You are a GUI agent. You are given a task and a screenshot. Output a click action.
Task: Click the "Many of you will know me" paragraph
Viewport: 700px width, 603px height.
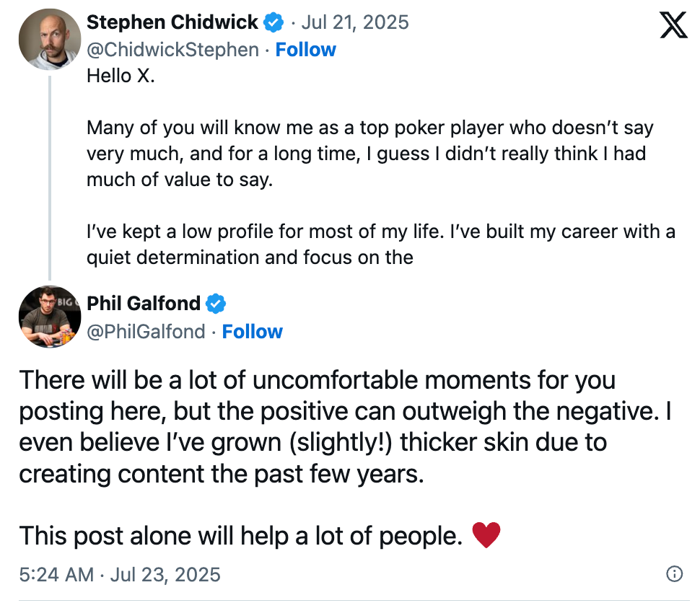[369, 154]
